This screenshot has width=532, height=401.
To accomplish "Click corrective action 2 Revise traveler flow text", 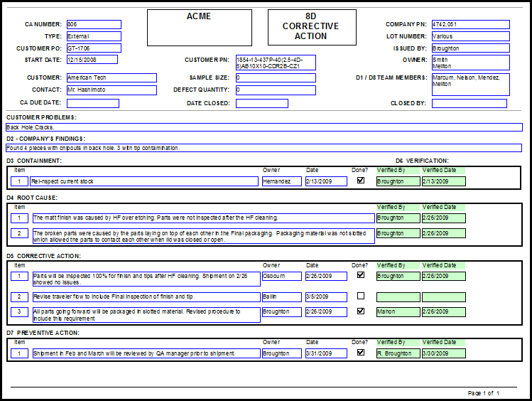I will 146,297.
